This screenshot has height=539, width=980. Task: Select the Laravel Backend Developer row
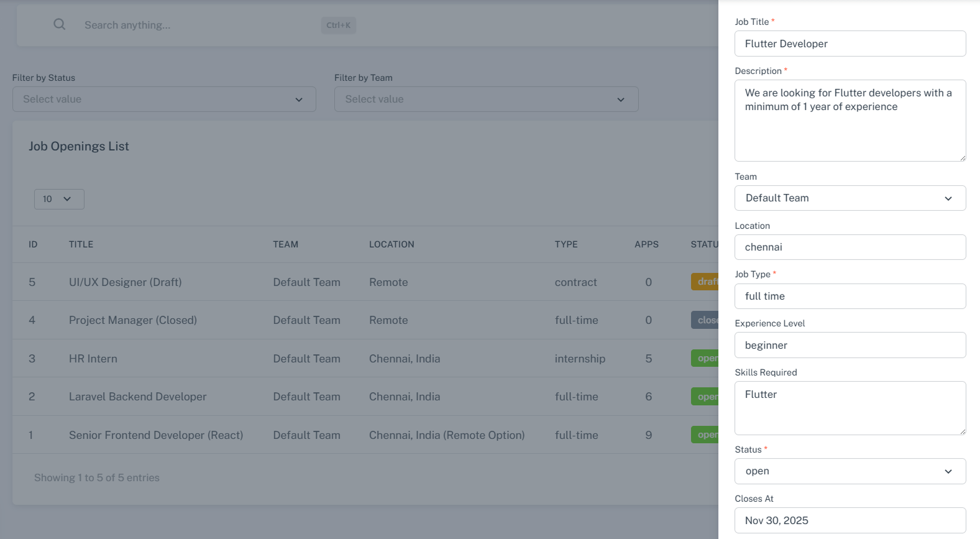coord(137,397)
